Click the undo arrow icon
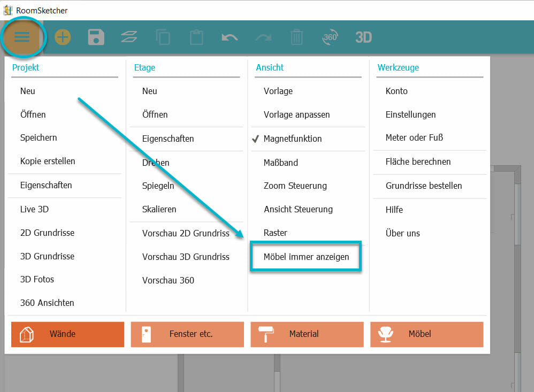This screenshot has width=534, height=392. point(230,37)
